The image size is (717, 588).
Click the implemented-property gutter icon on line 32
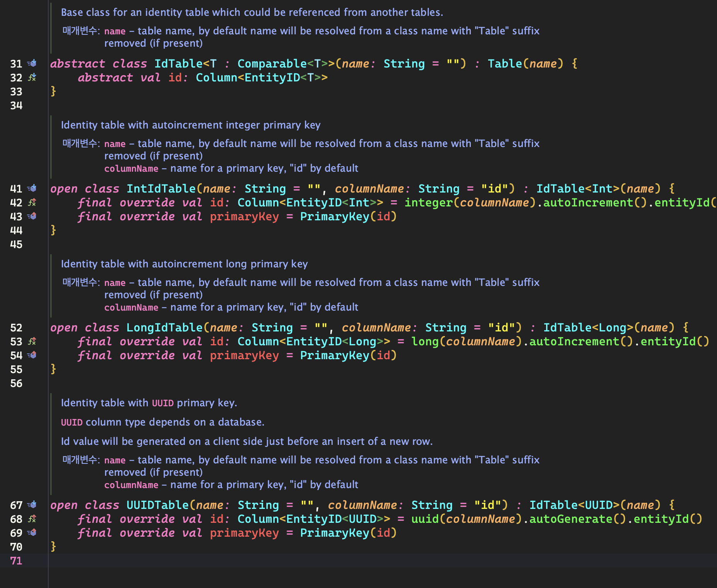pyautogui.click(x=32, y=77)
